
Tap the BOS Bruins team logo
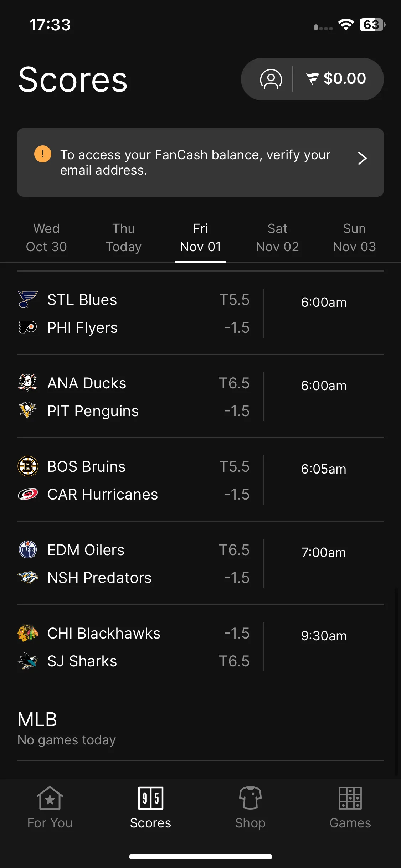28,466
